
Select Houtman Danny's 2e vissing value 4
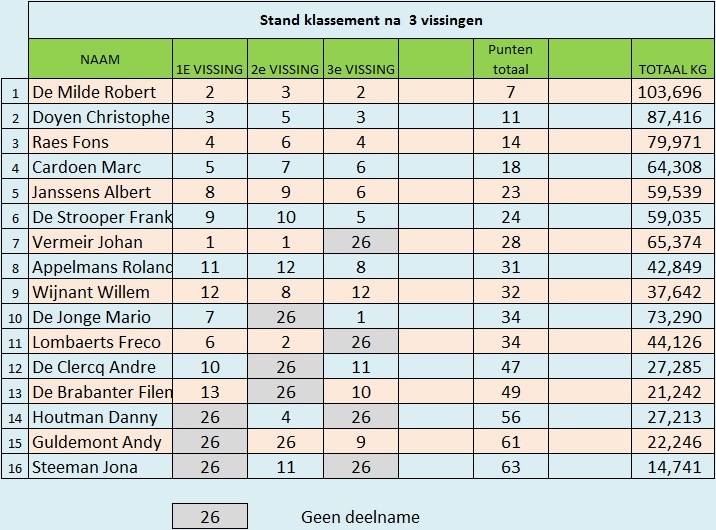(x=285, y=417)
